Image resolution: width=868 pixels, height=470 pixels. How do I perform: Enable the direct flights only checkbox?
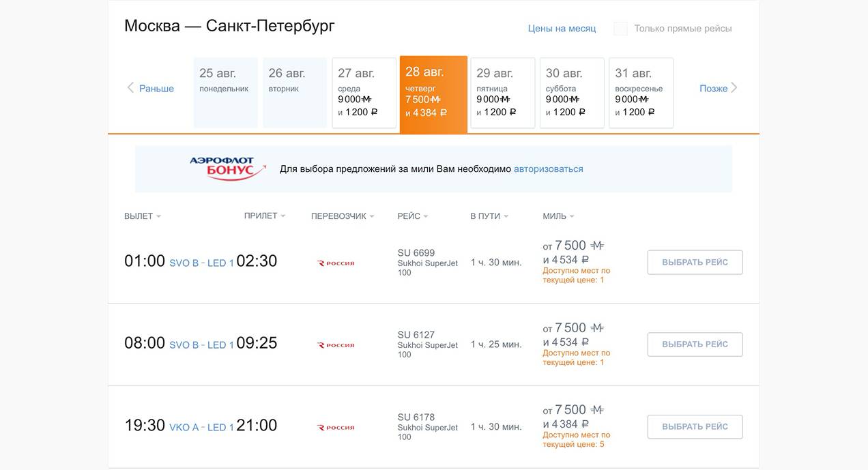620,29
